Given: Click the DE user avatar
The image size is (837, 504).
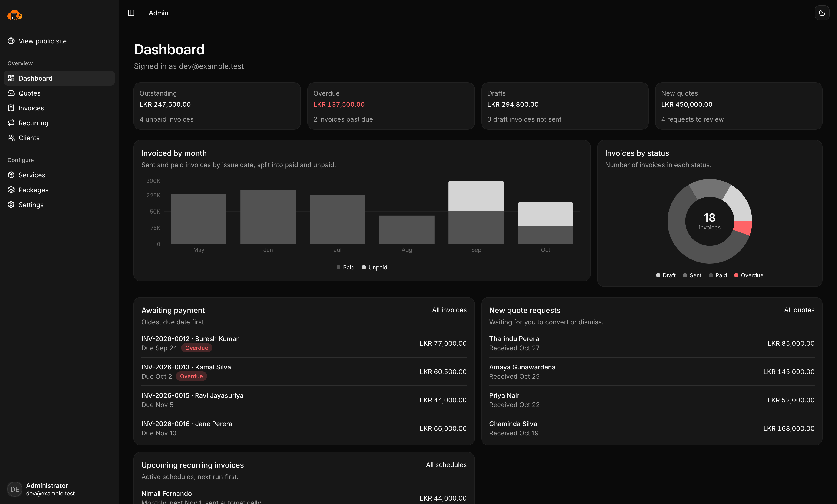Looking at the screenshot, I should coord(15,489).
